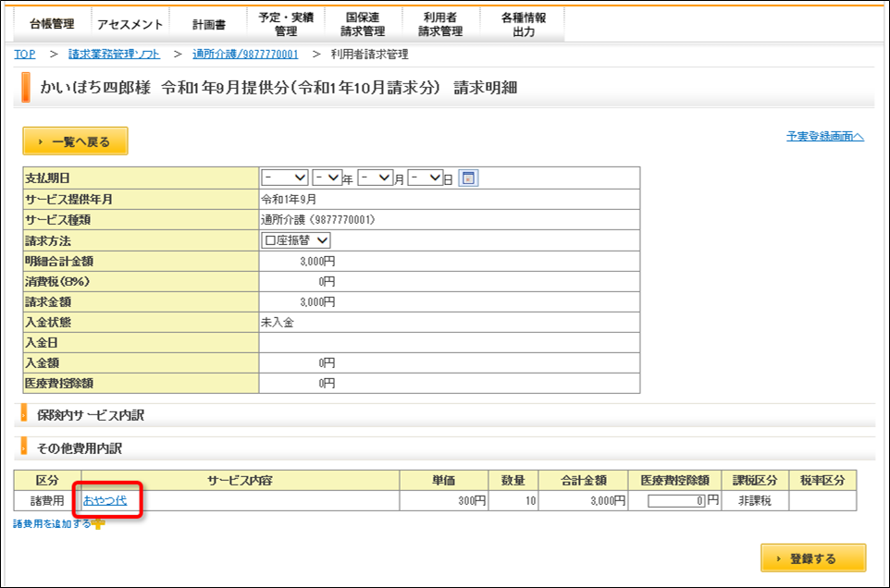Click the 非課税 tax category cell
Viewport: 890px width, 588px height.
pyautogui.click(x=755, y=501)
